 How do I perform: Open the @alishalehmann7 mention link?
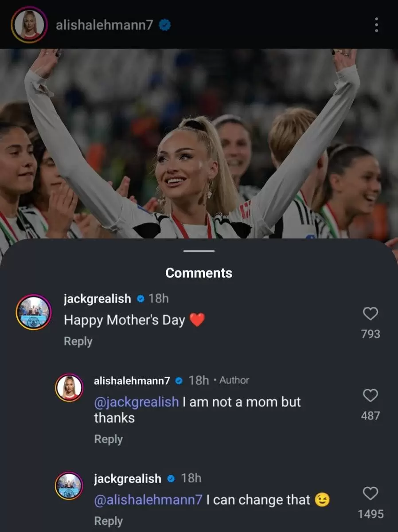click(148, 500)
